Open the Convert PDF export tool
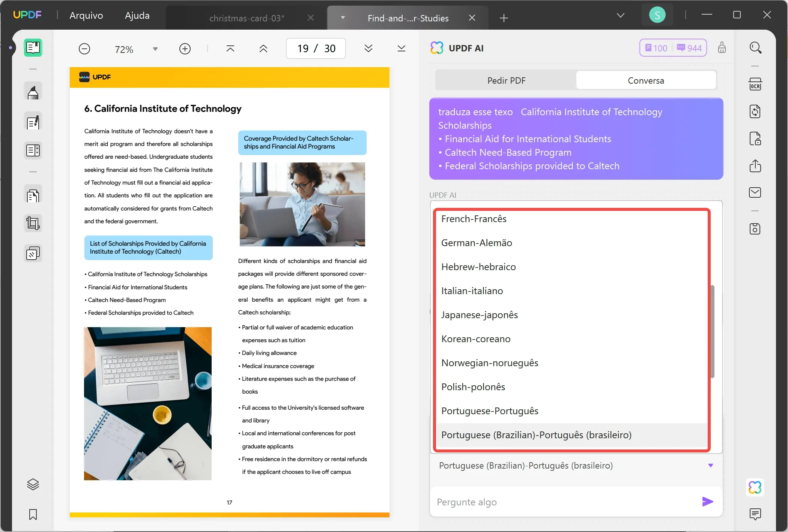Screen dimensions: 788x532 pyautogui.click(x=755, y=111)
